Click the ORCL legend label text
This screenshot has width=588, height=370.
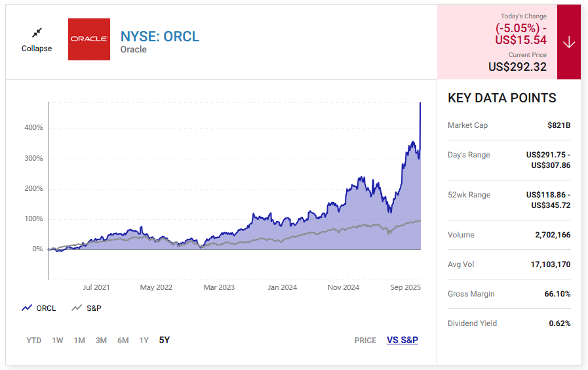pyautogui.click(x=46, y=308)
